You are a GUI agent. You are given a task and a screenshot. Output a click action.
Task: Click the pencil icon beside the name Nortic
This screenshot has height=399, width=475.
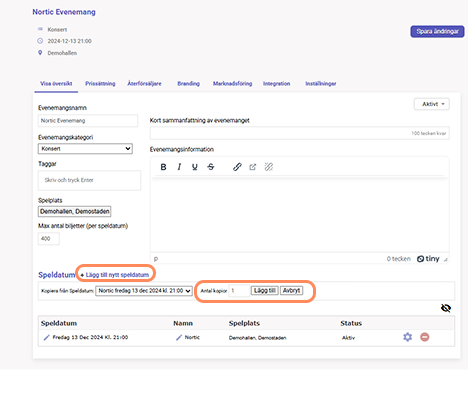(x=179, y=338)
